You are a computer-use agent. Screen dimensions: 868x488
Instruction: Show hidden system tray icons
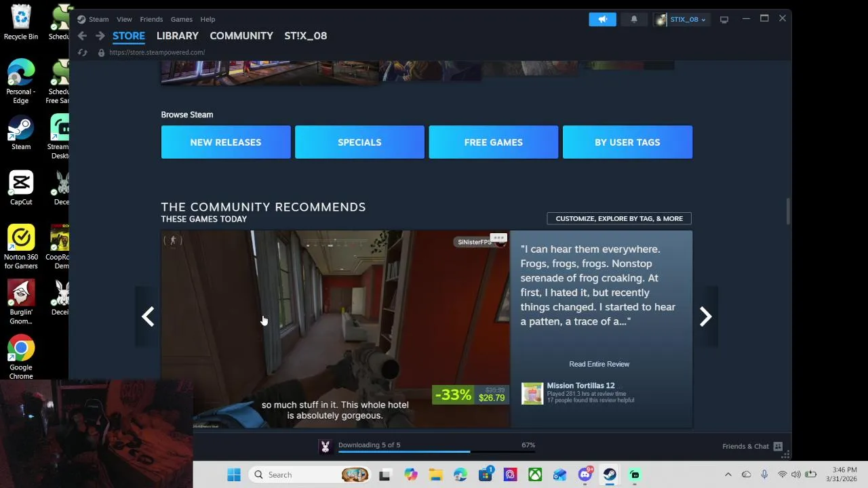pos(728,474)
